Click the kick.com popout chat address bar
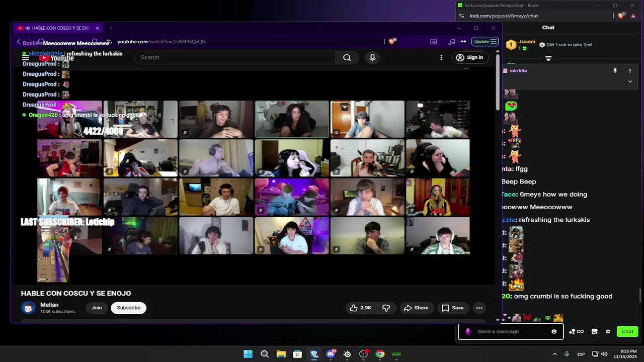Screen dimensions: 644x362 click(x=504, y=16)
